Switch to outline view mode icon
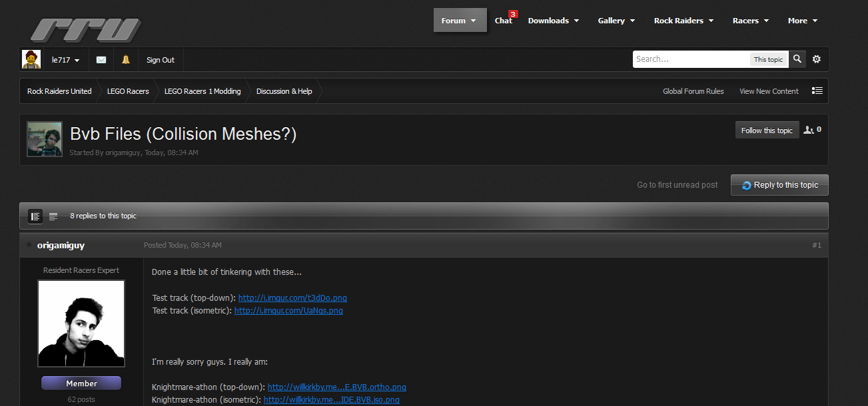This screenshot has height=406, width=868. (53, 216)
